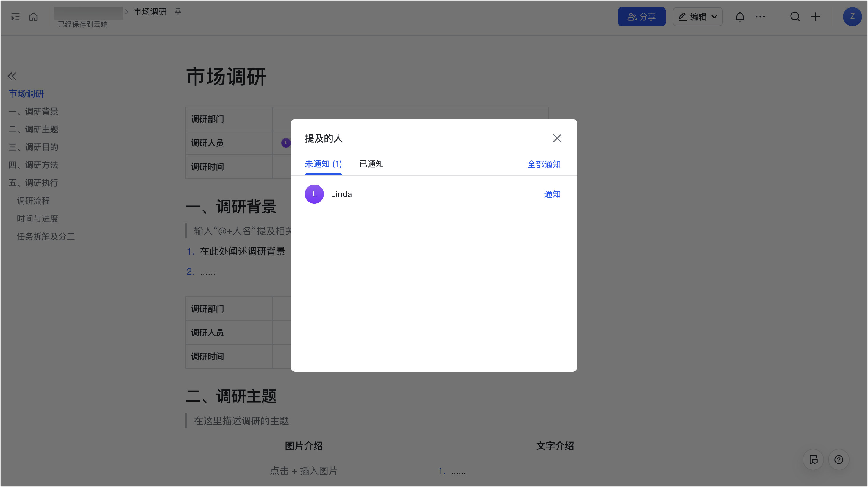Open help via question mark icon
868x487 pixels.
(x=839, y=460)
